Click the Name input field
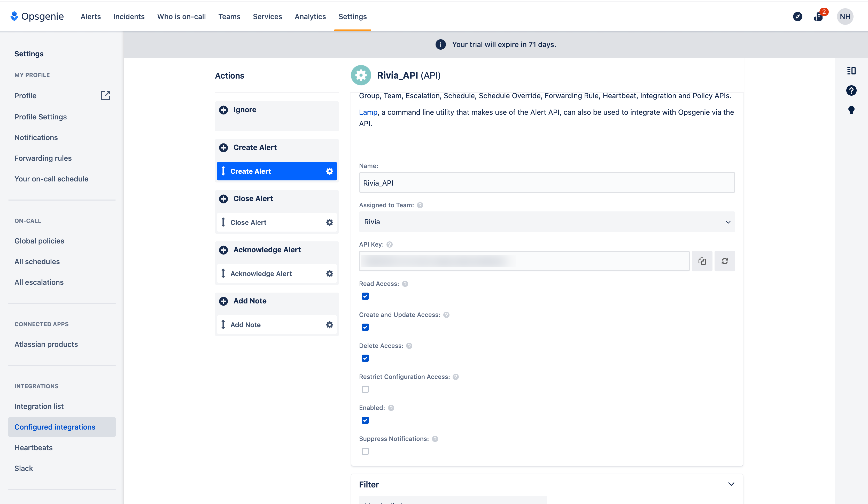Screen dimensions: 868x504 click(547, 183)
